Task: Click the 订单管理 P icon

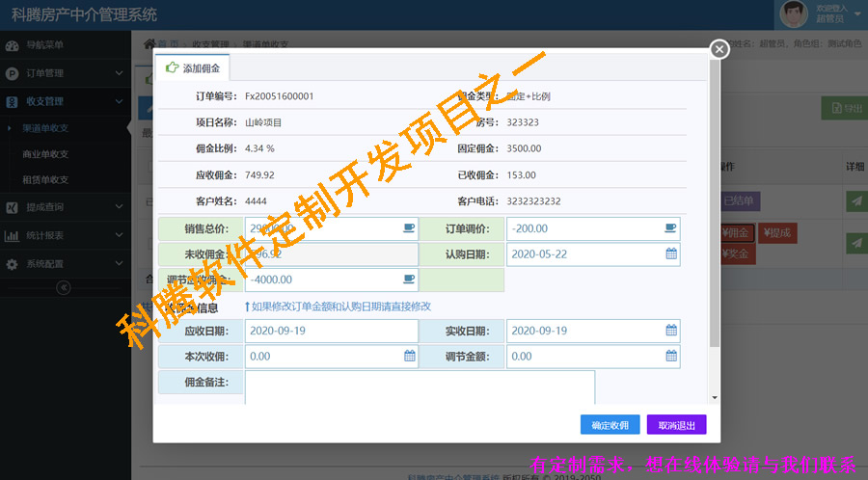Action: [12, 73]
